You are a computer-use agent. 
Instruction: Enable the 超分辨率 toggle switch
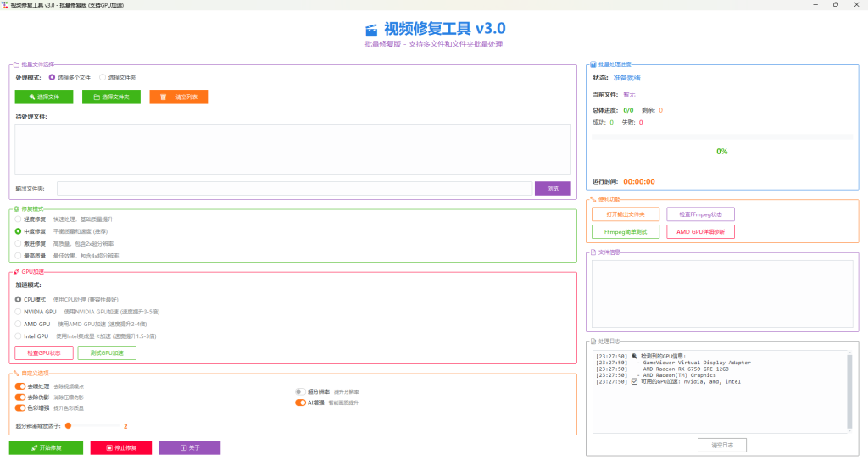(x=300, y=391)
